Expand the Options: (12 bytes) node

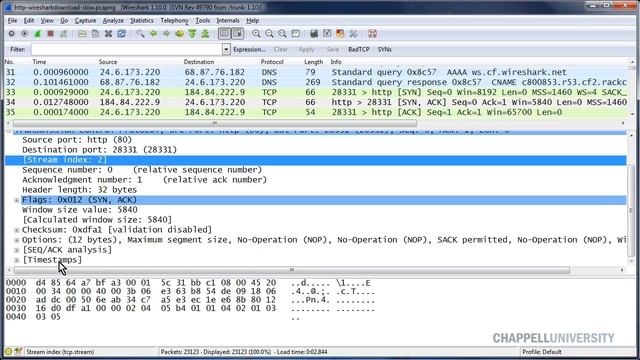click(17, 240)
